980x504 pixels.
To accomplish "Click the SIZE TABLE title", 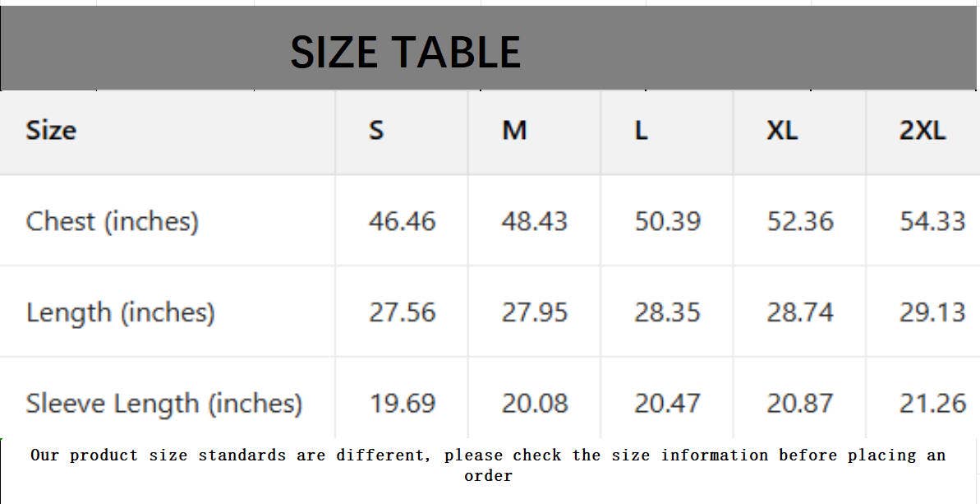I will click(x=405, y=53).
